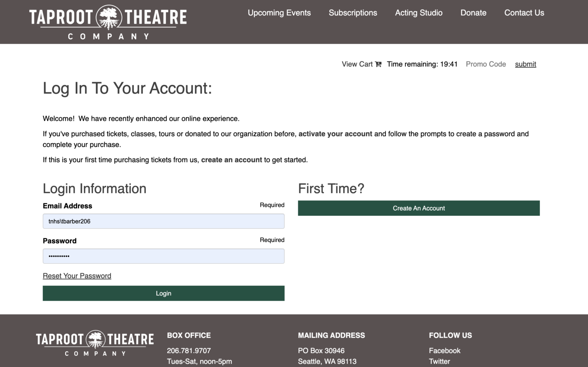
Task: Open View Cart link
Action: pos(357,64)
